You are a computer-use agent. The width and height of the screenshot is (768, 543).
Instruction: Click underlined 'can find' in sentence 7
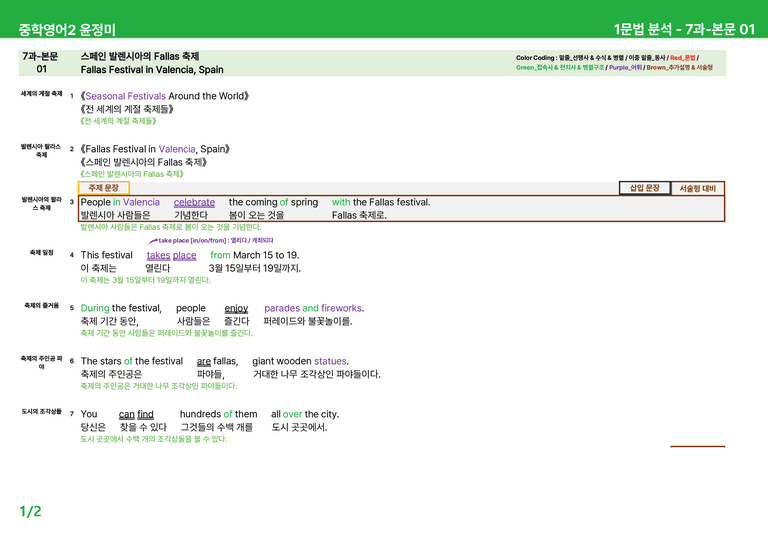pos(136,414)
